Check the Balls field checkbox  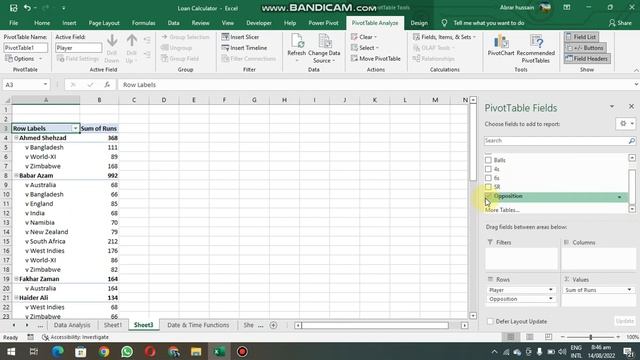coord(488,160)
